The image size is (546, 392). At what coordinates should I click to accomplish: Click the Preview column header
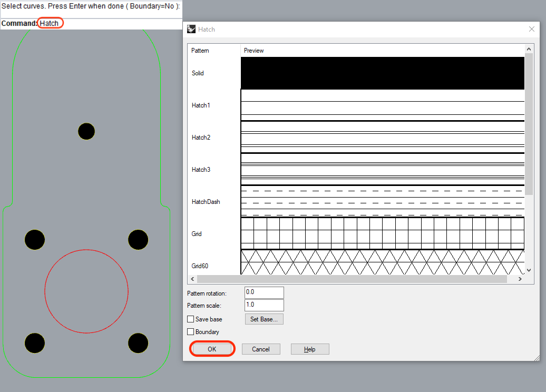pyautogui.click(x=254, y=51)
